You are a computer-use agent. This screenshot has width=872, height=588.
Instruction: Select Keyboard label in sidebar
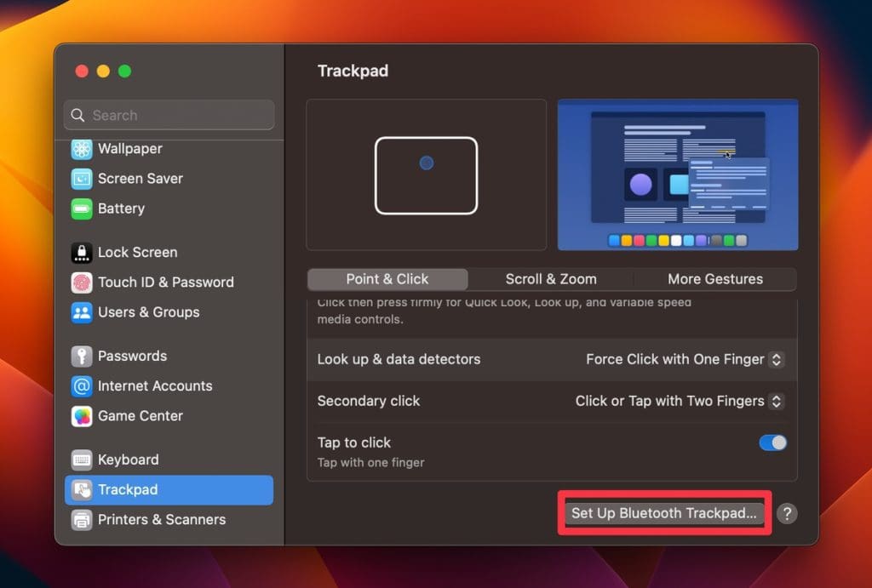click(x=129, y=460)
